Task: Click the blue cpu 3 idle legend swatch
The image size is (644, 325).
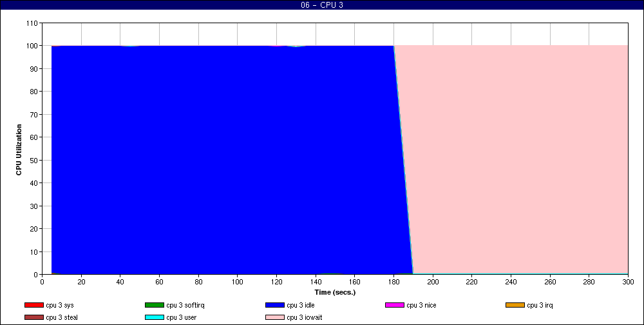Action: (x=275, y=305)
